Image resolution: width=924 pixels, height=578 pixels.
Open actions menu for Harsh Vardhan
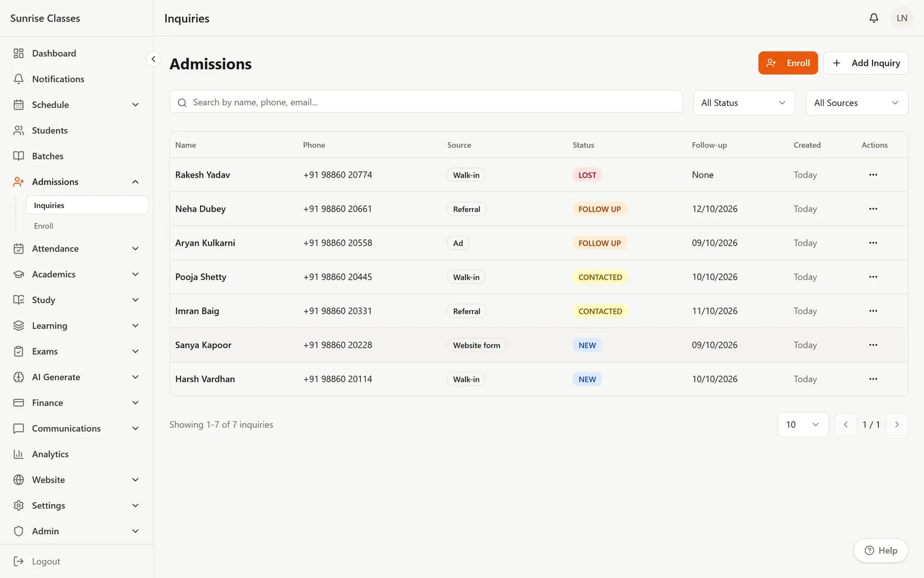click(x=873, y=379)
